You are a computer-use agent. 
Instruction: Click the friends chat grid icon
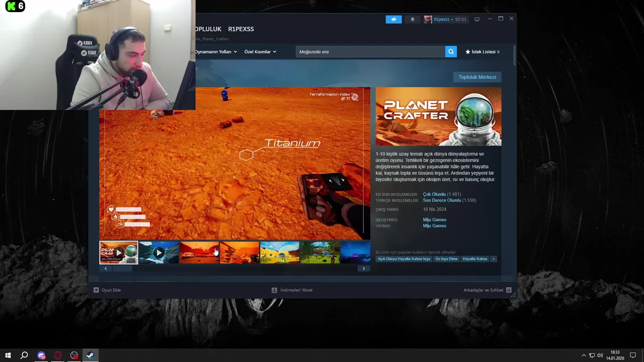click(x=509, y=290)
